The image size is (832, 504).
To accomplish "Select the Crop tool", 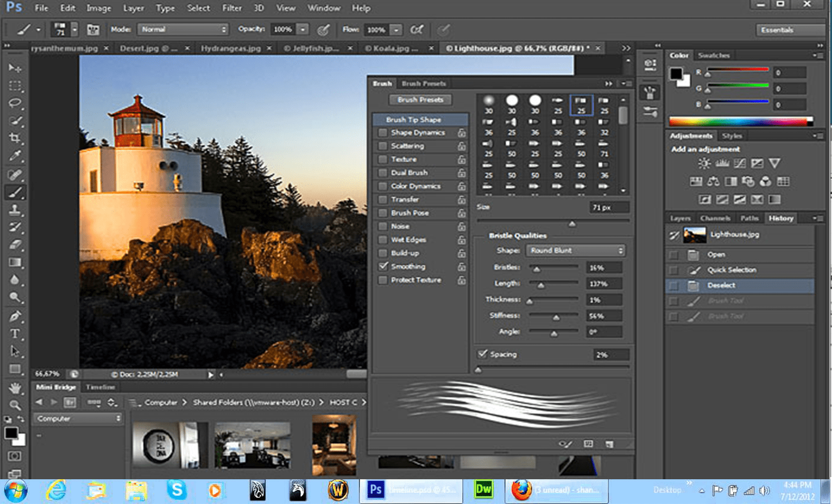I will click(15, 139).
